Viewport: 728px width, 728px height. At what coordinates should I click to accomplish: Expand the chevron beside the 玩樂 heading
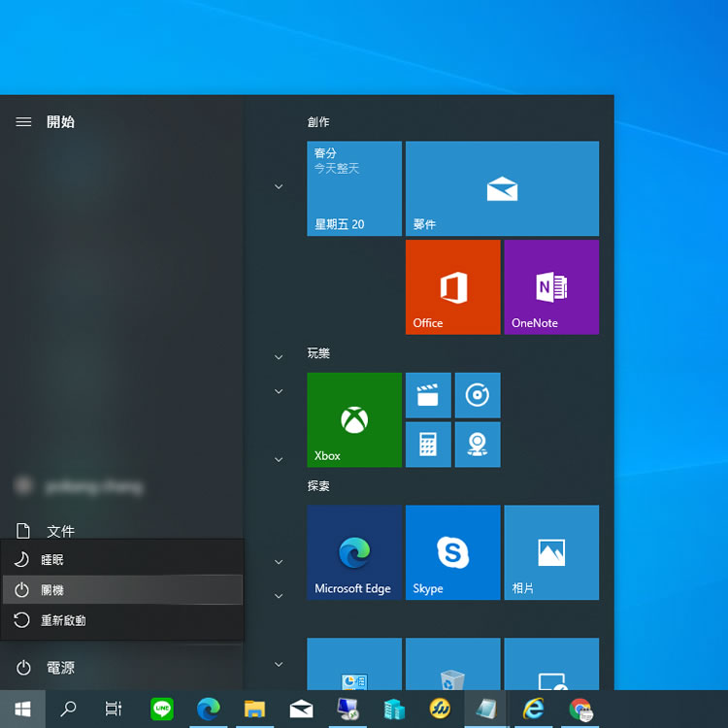tap(279, 357)
